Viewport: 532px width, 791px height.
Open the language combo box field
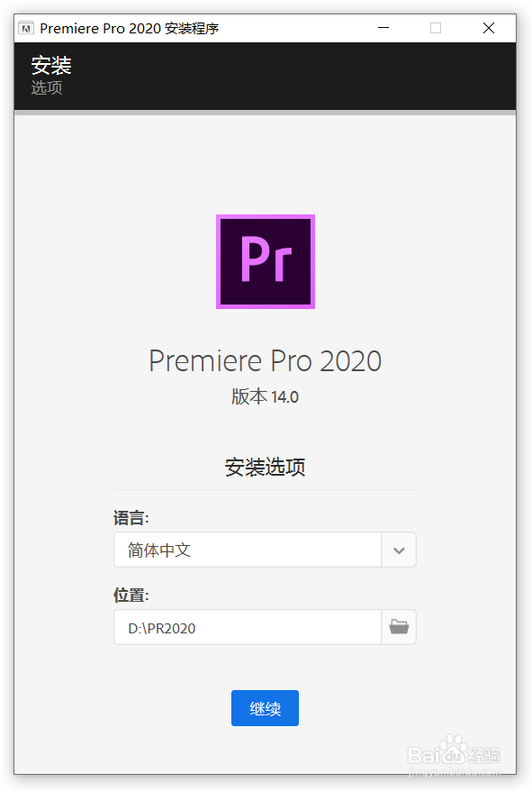pyautogui.click(x=248, y=550)
